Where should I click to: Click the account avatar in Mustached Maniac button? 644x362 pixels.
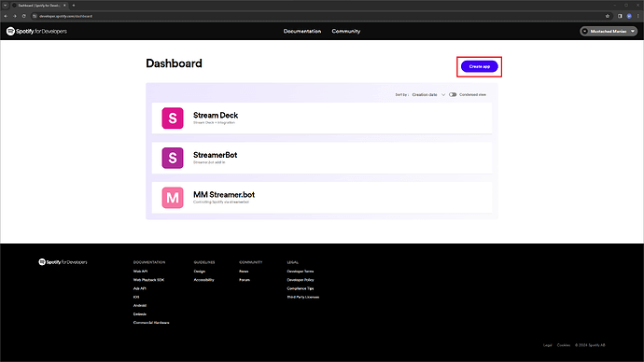tap(585, 31)
